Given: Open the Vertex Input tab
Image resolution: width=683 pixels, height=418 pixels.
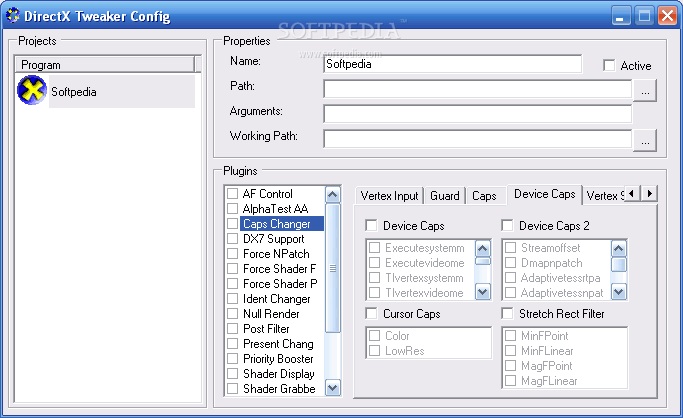Looking at the screenshot, I should pos(389,196).
